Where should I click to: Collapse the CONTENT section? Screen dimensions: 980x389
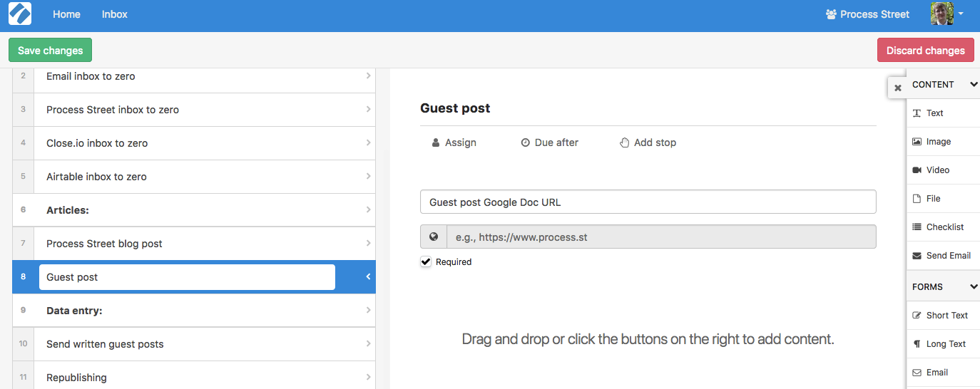point(974,84)
